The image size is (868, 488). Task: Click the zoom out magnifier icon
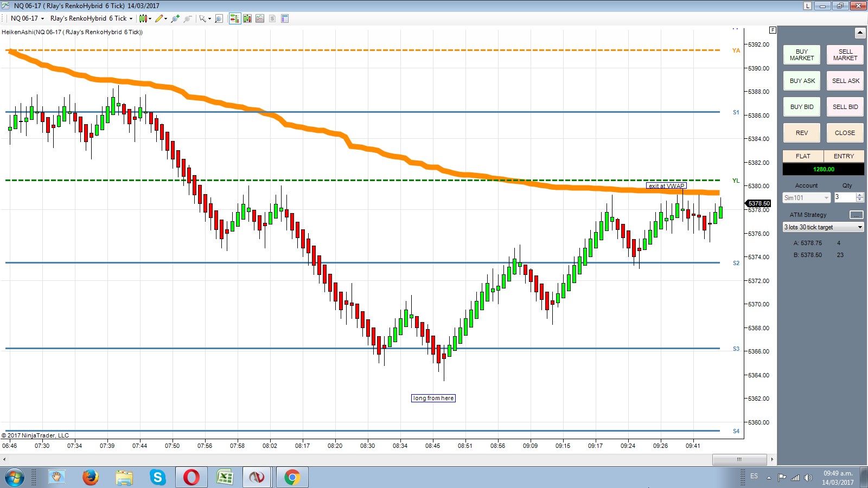[x=188, y=18]
